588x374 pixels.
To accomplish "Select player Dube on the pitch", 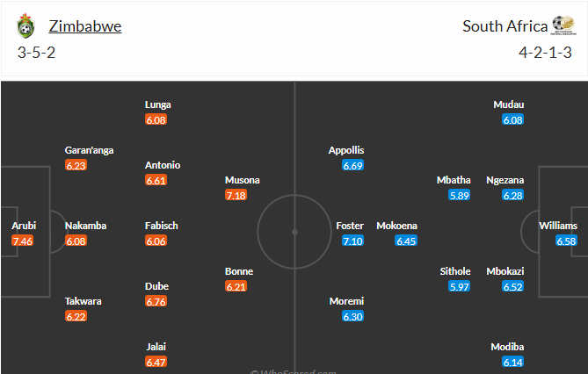I will [156, 286].
